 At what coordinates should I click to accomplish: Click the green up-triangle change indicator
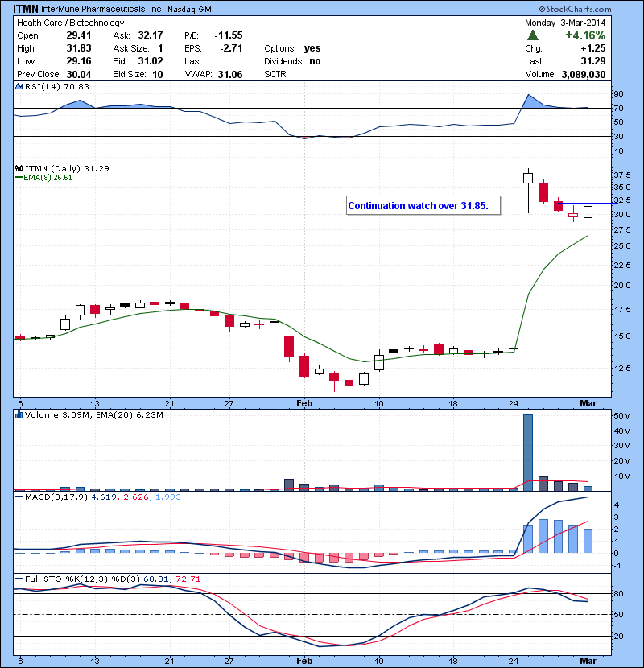click(x=532, y=35)
